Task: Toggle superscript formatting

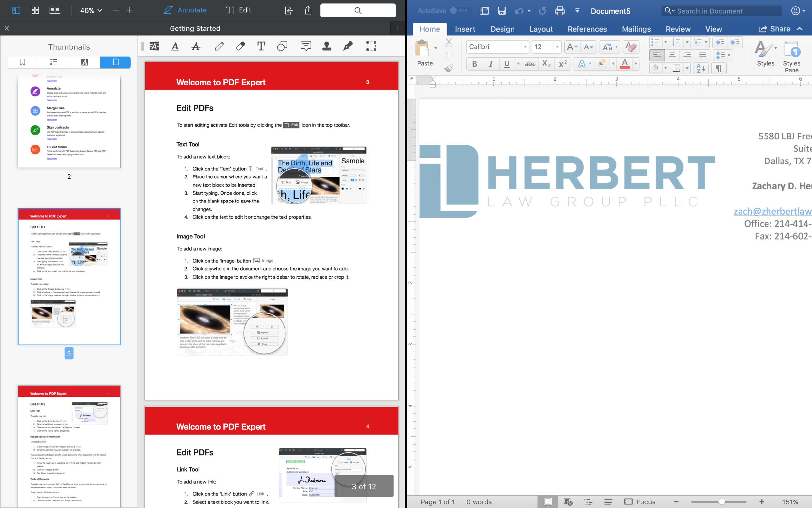Action: (x=563, y=64)
